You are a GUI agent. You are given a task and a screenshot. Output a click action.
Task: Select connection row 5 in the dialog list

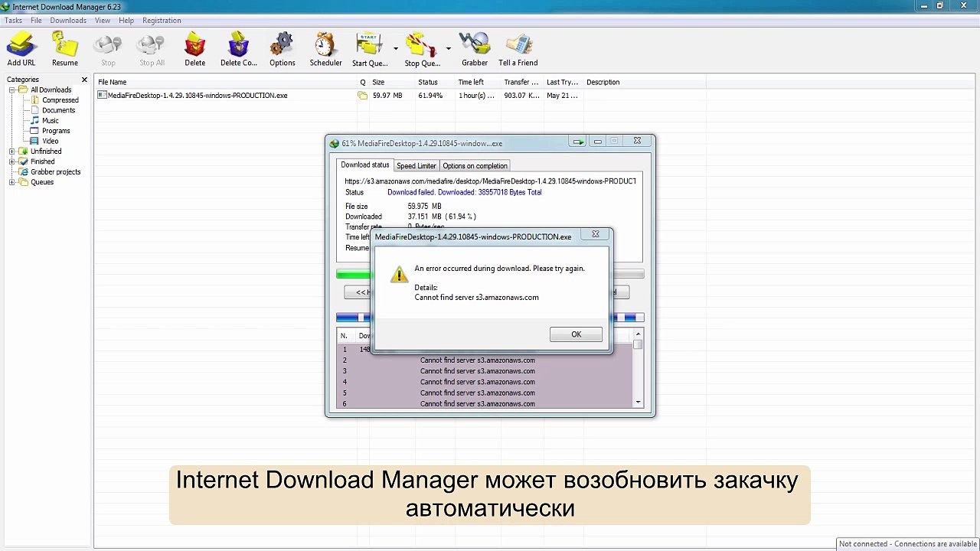485,393
